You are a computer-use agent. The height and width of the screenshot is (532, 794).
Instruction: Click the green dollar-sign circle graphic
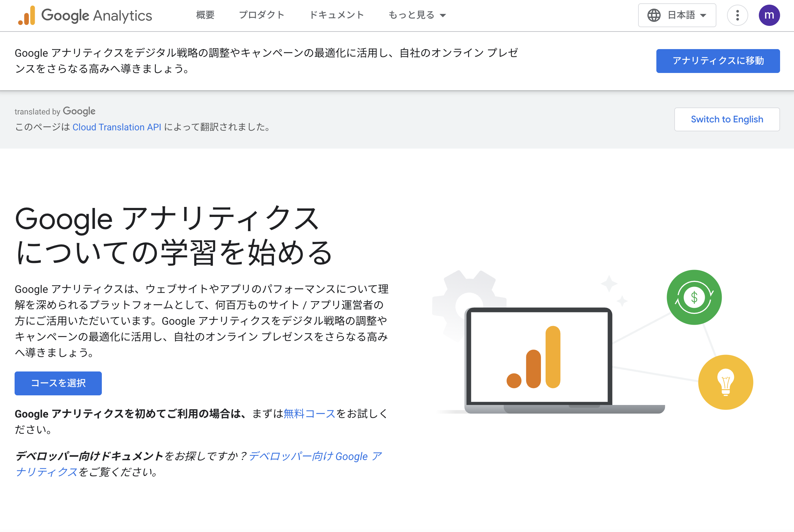694,297
